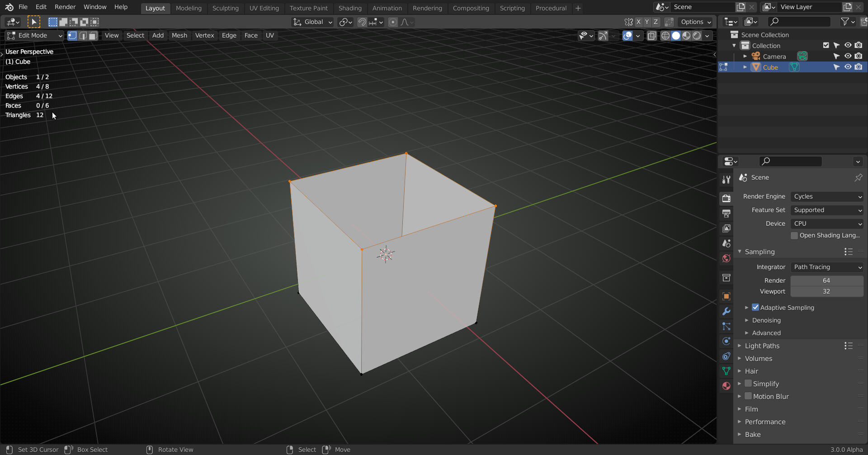Choose the Subtract selection mode icon

(x=74, y=22)
